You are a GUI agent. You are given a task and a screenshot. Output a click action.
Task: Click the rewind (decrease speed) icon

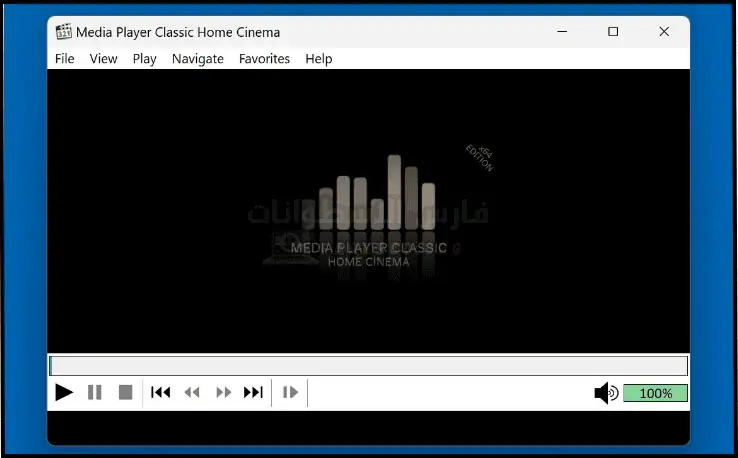(x=192, y=393)
